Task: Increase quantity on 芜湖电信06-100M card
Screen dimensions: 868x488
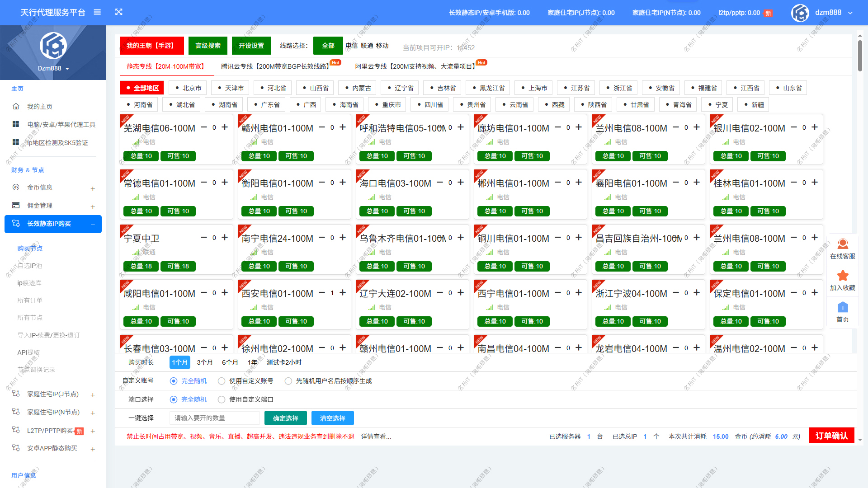Action: point(225,127)
